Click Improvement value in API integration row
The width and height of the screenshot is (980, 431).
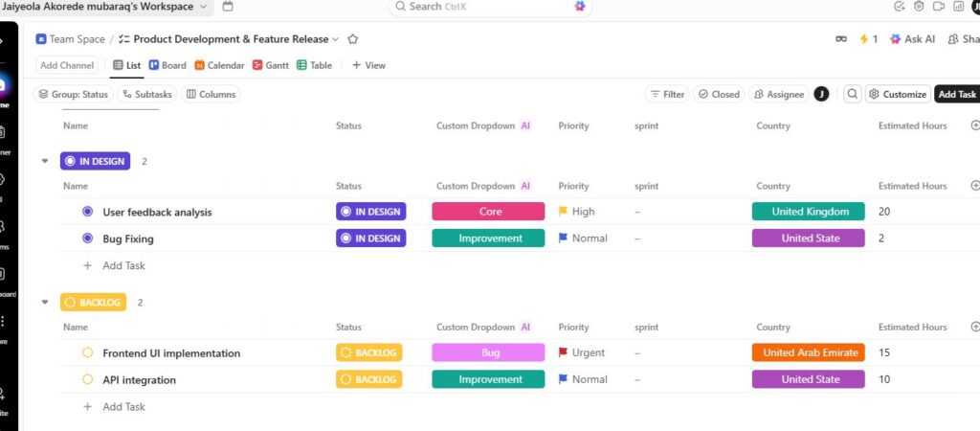pyautogui.click(x=488, y=379)
